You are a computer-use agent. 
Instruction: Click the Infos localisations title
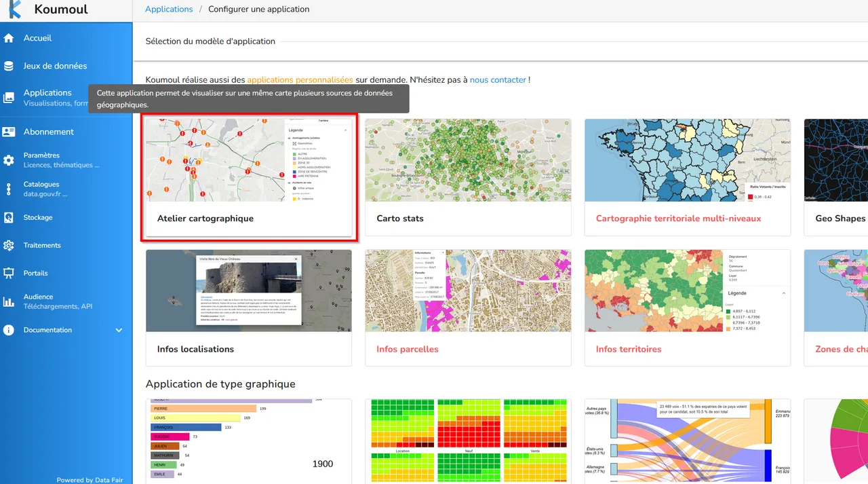[195, 349]
